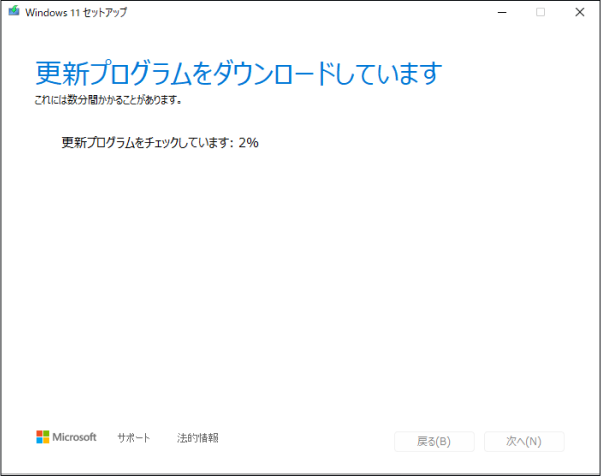
Task: Click the text これには数分間かかることがあります。
Action: (x=108, y=100)
